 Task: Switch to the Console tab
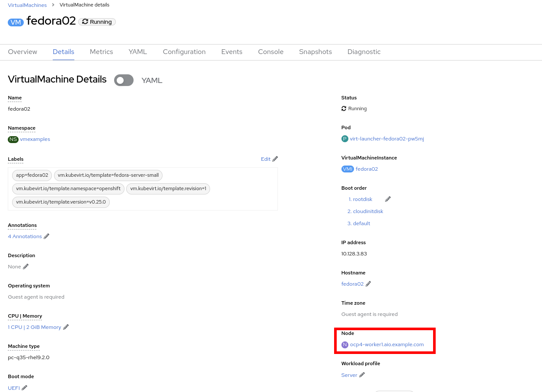click(x=271, y=52)
